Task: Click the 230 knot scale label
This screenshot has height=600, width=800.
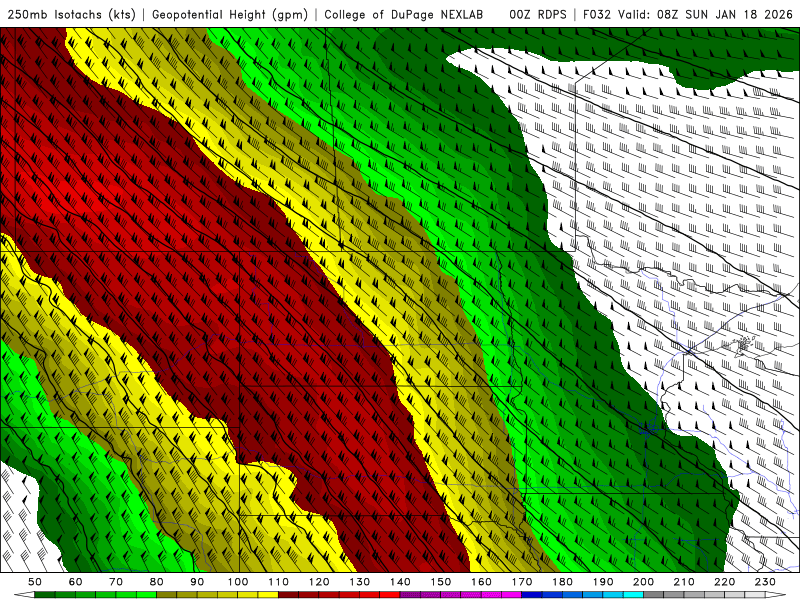Action: pos(765,582)
